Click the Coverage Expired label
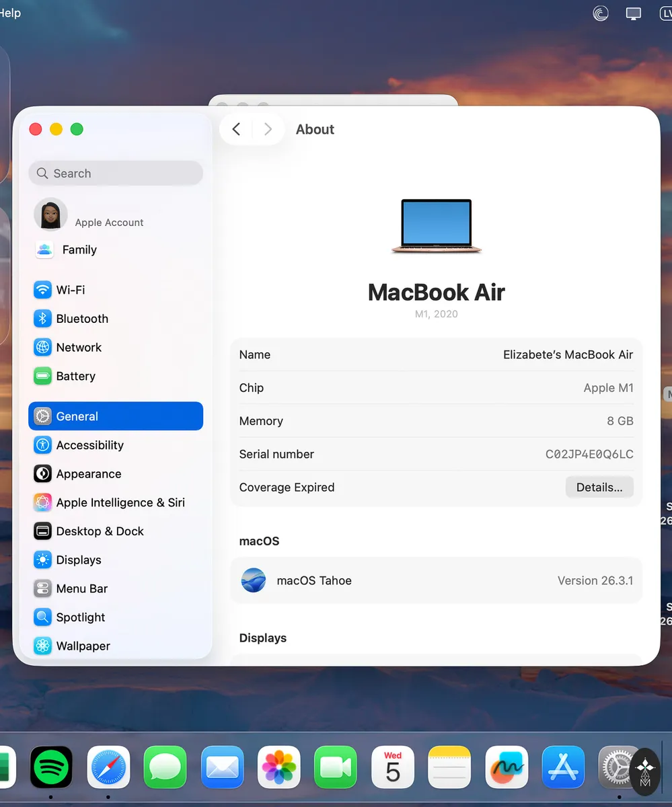The image size is (672, 807). pyautogui.click(x=287, y=488)
